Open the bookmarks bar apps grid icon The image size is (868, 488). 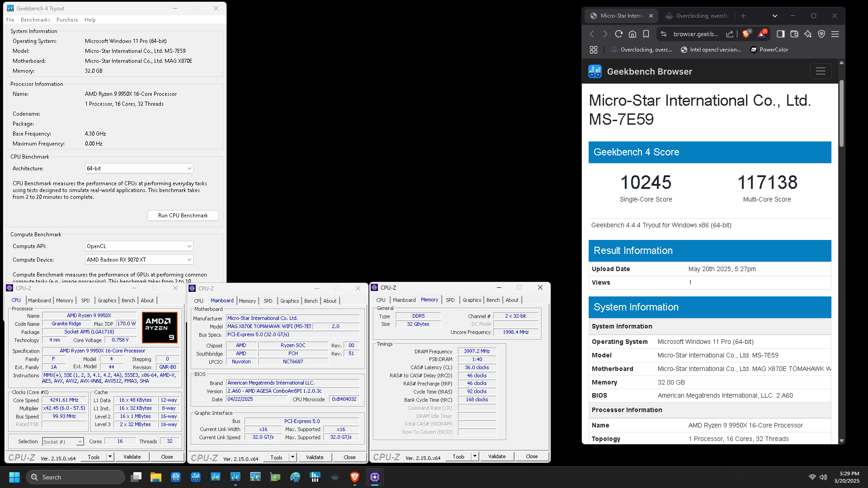pos(594,50)
